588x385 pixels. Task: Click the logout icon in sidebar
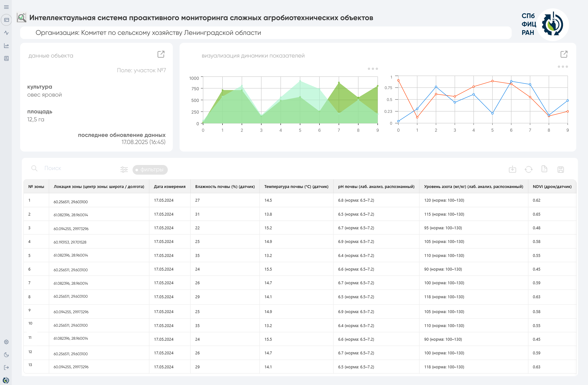(x=6, y=367)
